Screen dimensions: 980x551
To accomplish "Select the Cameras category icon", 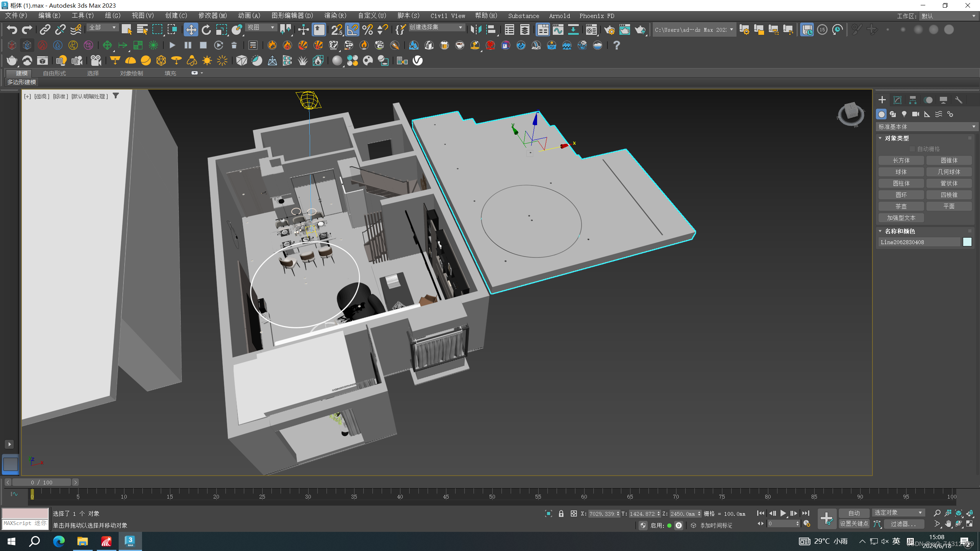I will pos(916,114).
